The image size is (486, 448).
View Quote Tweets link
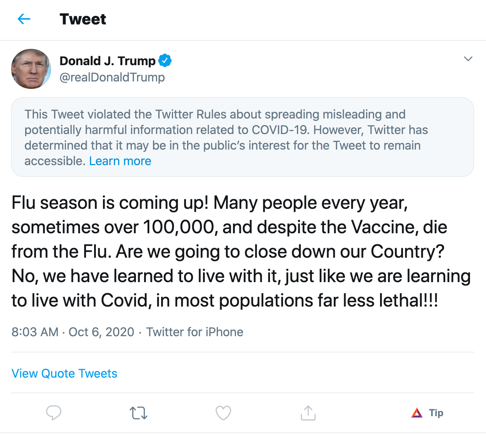[x=64, y=373]
